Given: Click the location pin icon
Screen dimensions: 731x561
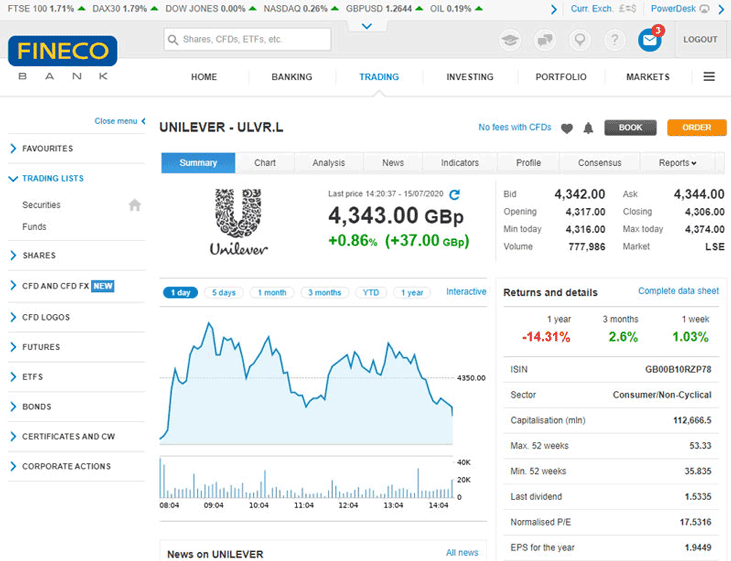Looking at the screenshot, I should coord(579,40).
